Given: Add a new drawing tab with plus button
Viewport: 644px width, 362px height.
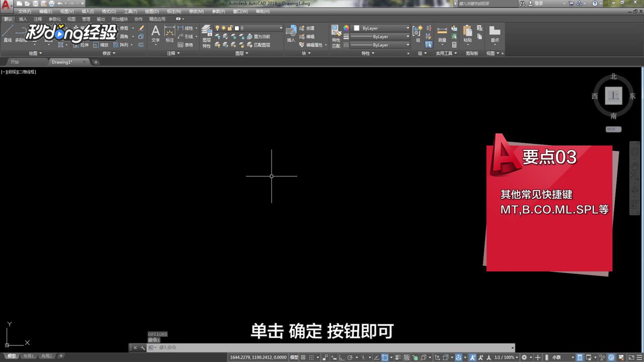Looking at the screenshot, I should (x=96, y=62).
